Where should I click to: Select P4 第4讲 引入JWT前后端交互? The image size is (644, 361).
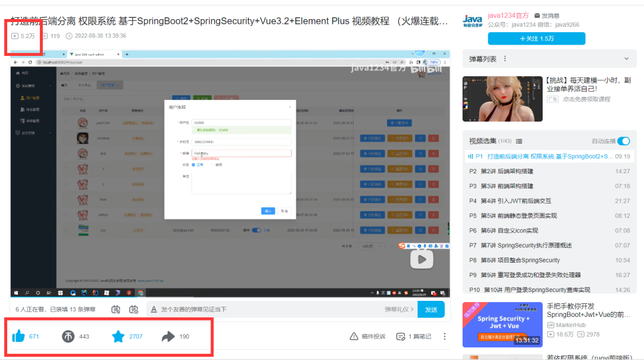coord(549,201)
